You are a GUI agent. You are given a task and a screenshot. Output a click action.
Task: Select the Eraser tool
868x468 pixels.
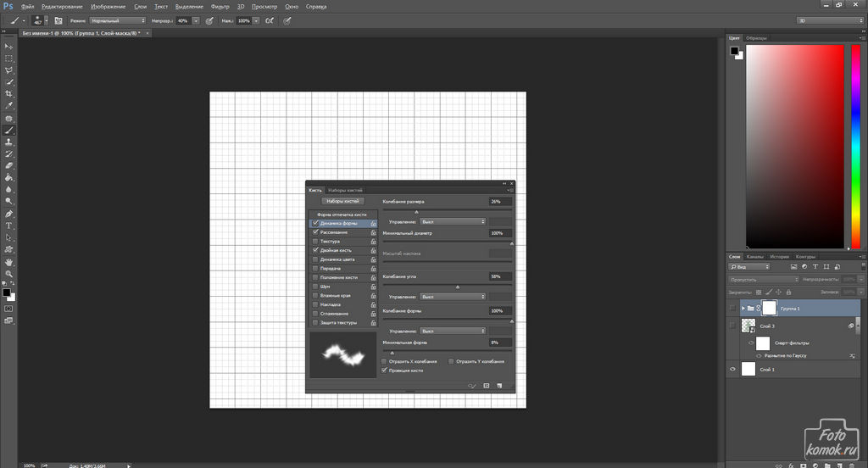click(x=8, y=165)
